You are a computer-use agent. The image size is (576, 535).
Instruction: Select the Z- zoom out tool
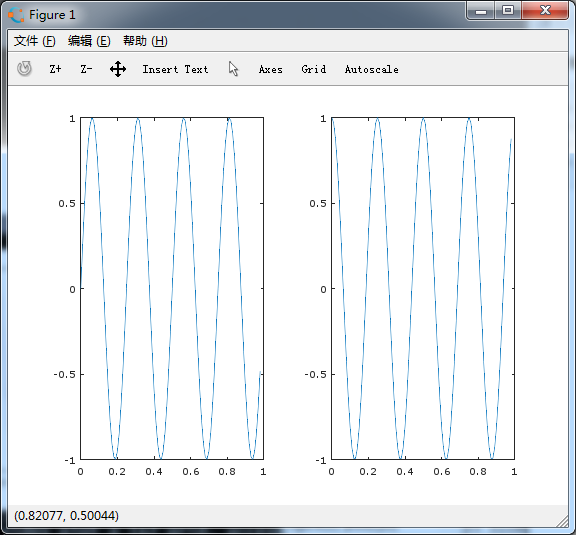(x=86, y=69)
